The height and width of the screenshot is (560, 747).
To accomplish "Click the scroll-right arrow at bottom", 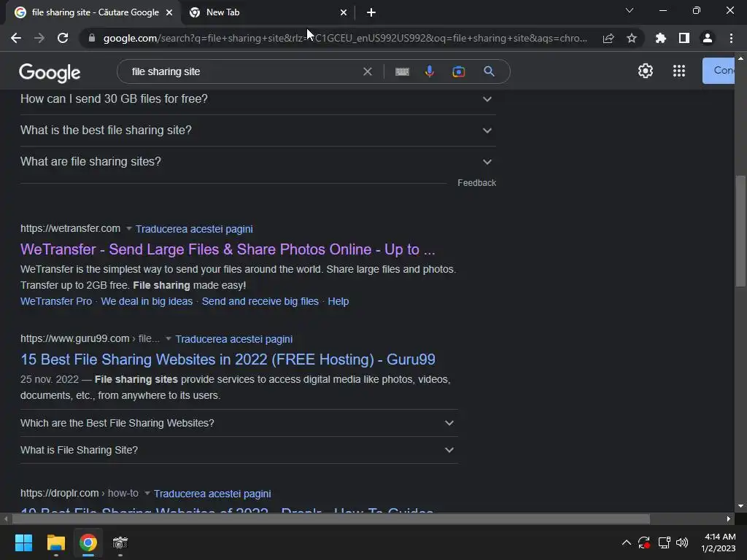I will point(729,518).
